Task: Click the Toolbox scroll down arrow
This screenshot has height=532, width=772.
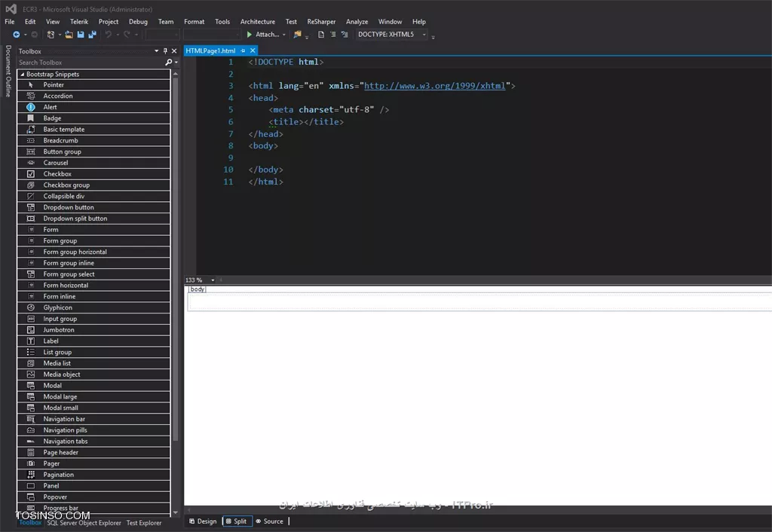Action: [x=175, y=512]
